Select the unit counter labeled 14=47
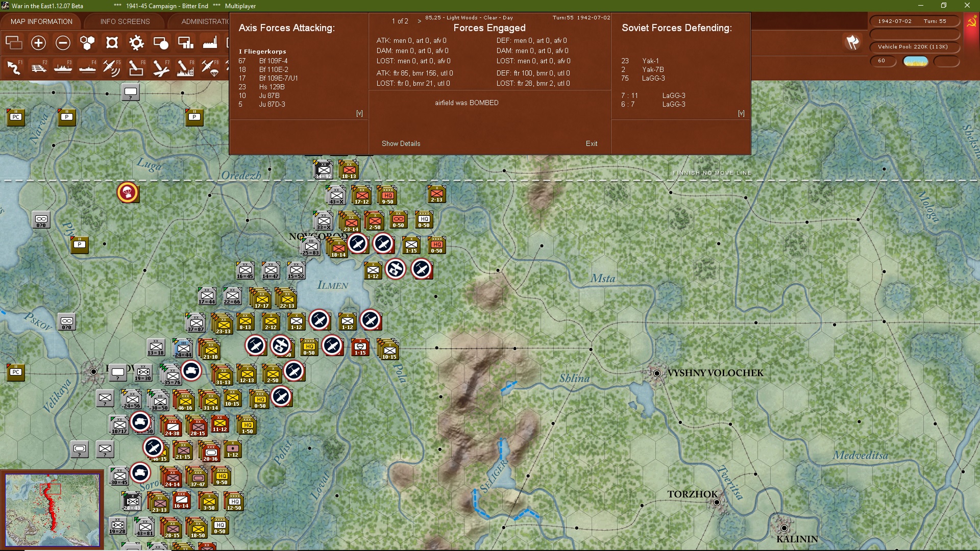The image size is (980, 551). [271, 270]
